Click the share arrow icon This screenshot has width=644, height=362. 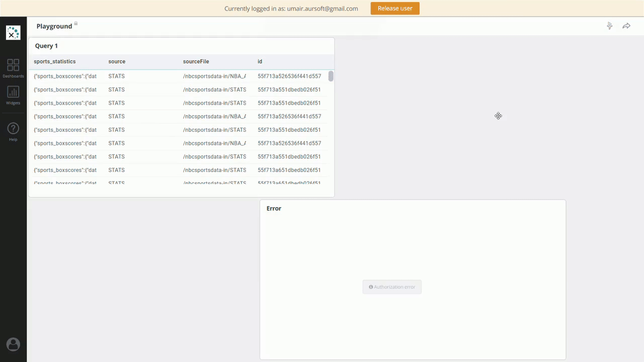pos(626,26)
